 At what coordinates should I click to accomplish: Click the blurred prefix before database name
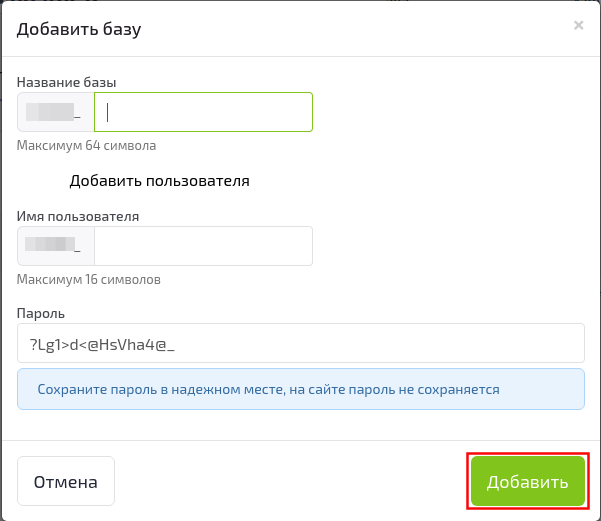tap(55, 112)
